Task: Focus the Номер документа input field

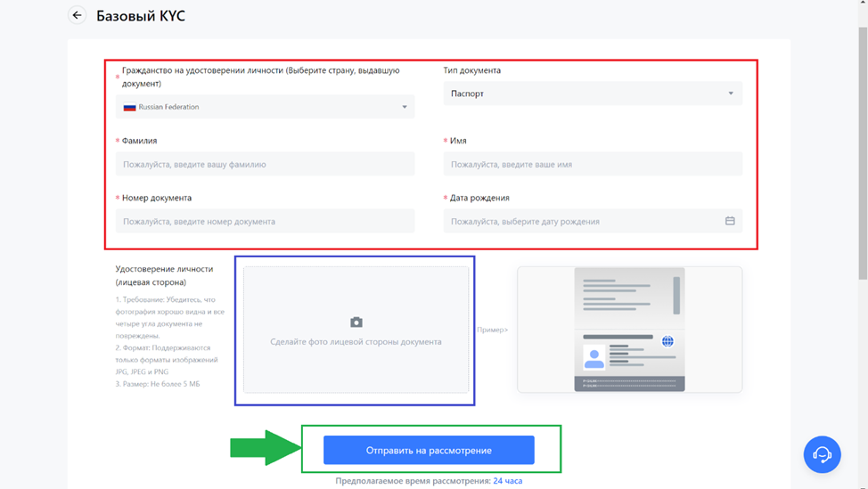Action: 266,221
